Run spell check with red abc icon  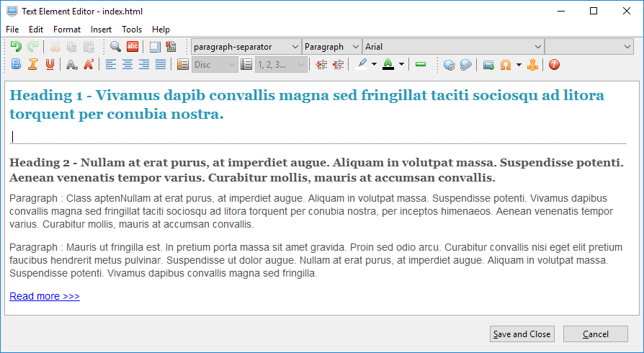point(133,46)
